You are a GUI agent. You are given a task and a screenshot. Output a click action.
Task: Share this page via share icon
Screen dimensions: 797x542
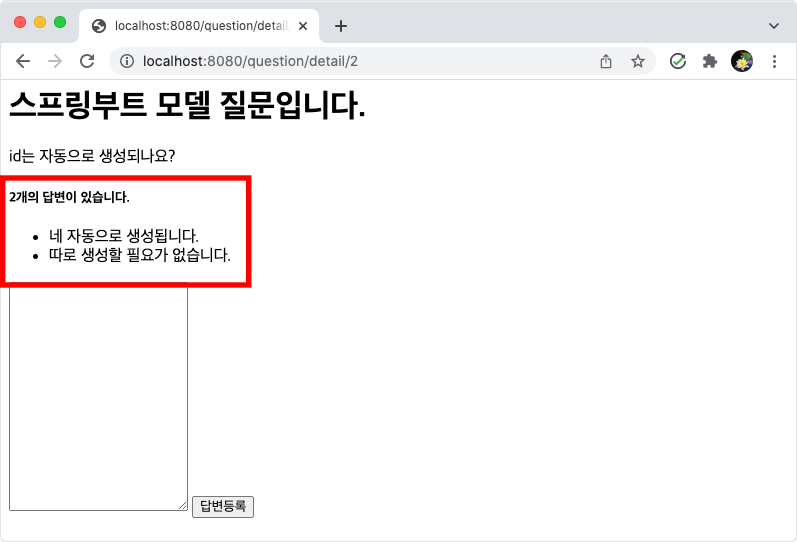pyautogui.click(x=605, y=62)
